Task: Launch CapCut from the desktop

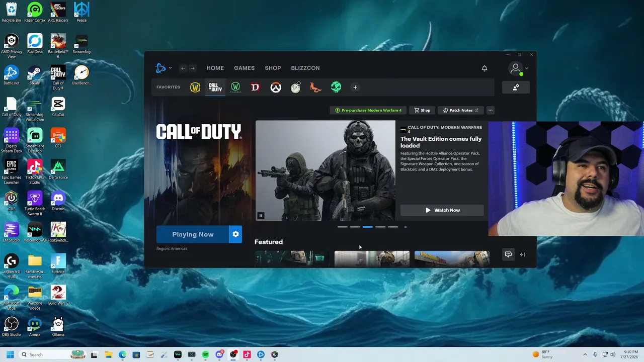Action: tap(58, 107)
